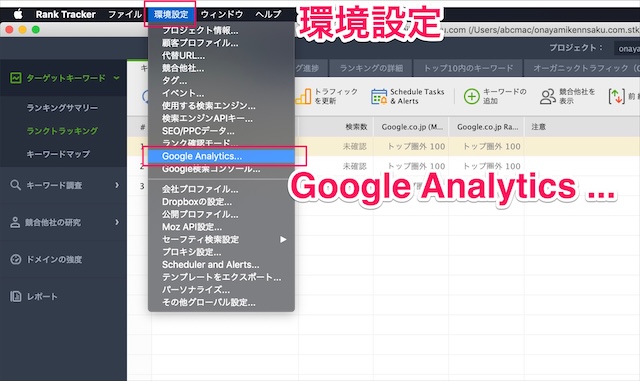Screen dimensions: 640x381
Task: Open キーワードマップ in sidebar
Action: [58, 154]
